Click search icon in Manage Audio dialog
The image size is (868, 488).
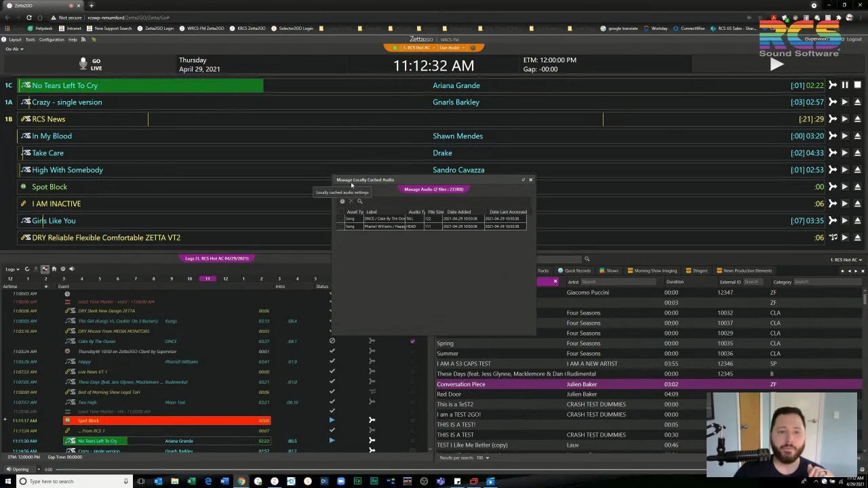[359, 201]
